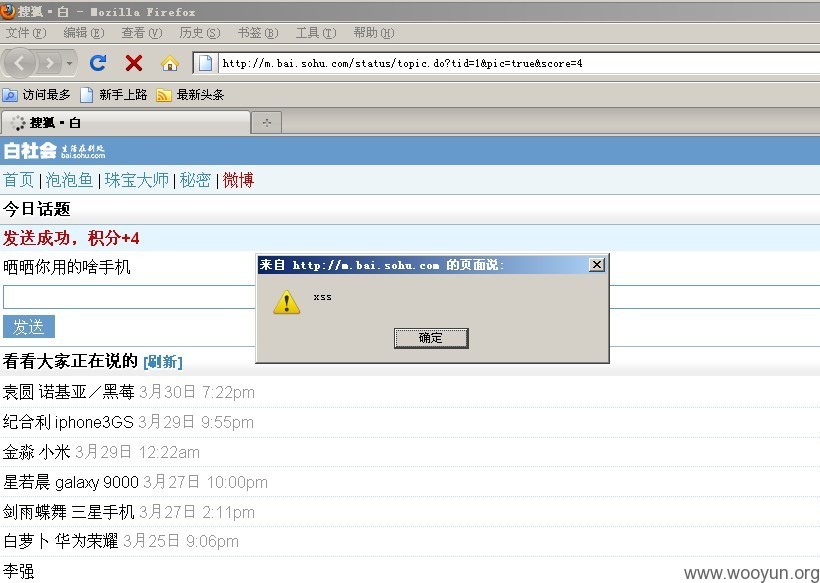Viewport: 820px width, 583px height.
Task: Go to the Home page icon
Action: pyautogui.click(x=169, y=63)
